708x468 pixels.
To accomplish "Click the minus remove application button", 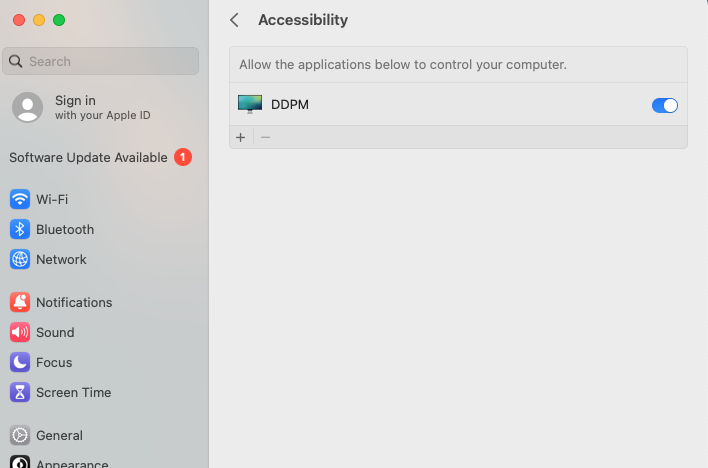I will pos(266,137).
